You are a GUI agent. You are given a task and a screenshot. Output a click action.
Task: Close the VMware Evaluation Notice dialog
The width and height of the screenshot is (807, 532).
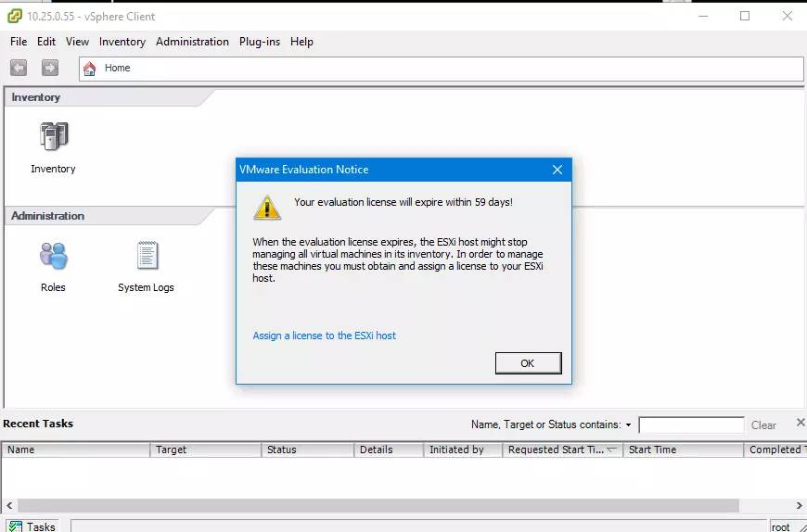point(557,170)
